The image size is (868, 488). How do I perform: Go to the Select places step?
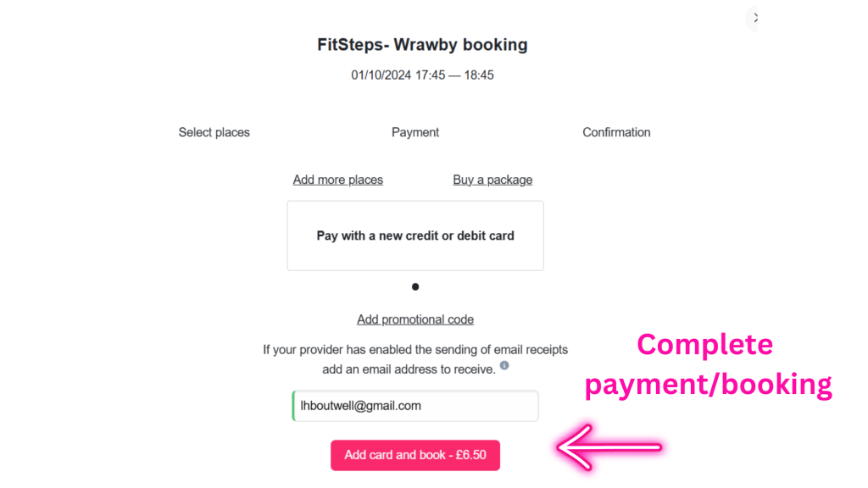[214, 132]
